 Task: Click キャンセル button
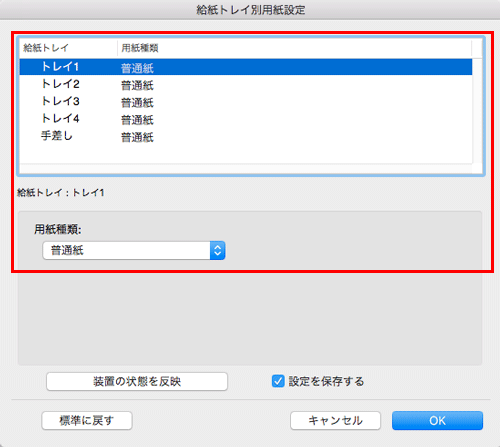(335, 421)
